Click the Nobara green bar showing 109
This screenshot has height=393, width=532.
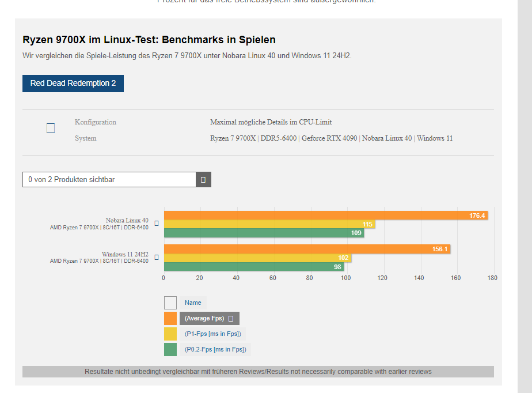(264, 233)
